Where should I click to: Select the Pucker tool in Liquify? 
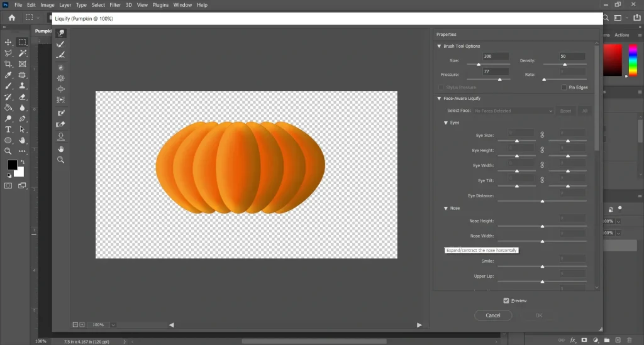[61, 79]
